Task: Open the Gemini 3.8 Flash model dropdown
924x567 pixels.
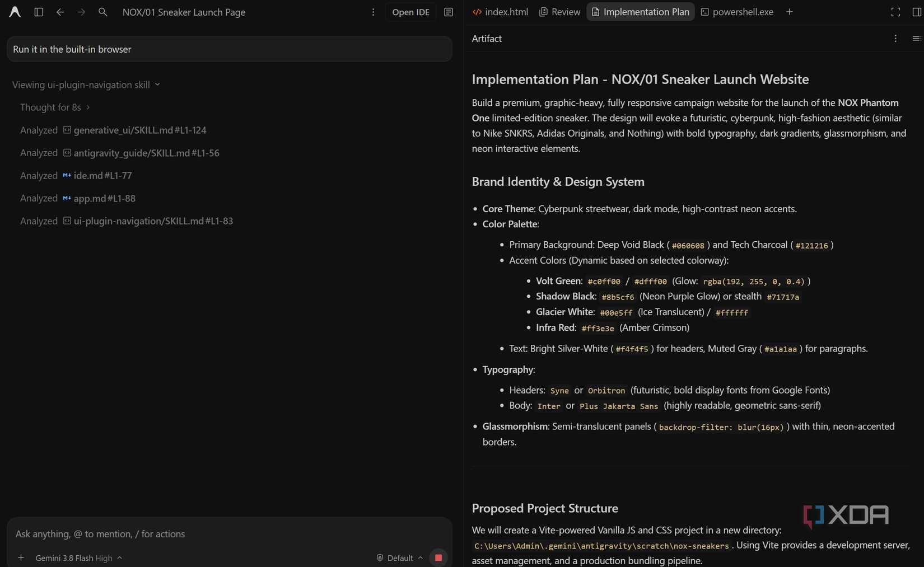Action: (78, 557)
